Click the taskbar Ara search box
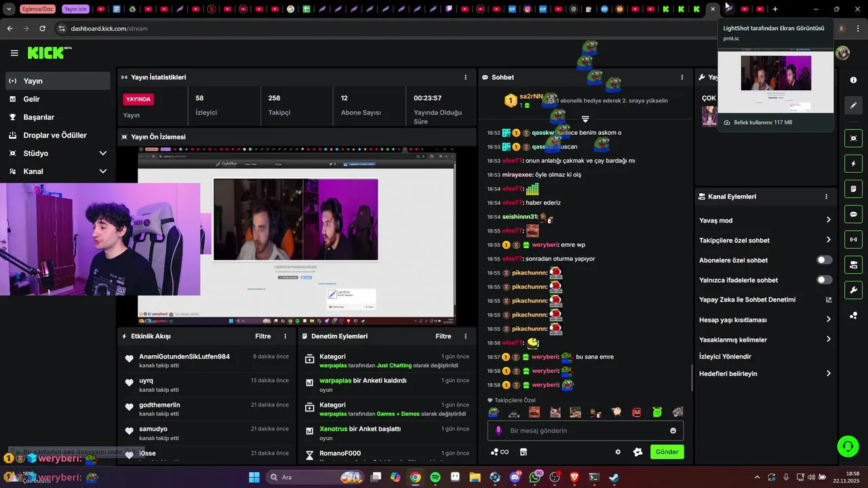This screenshot has width=868, height=488. pos(314,477)
